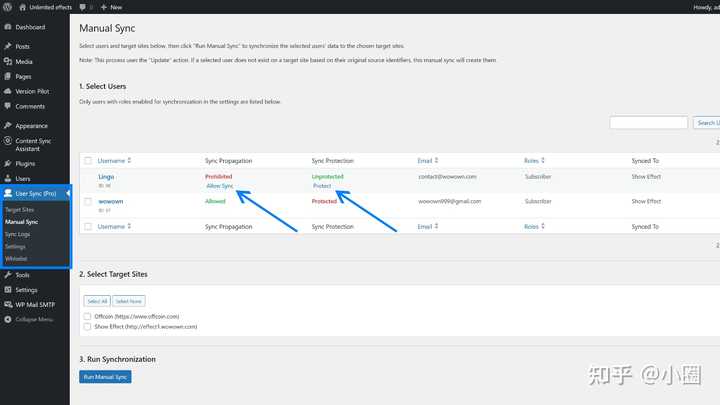Sort the list by Roles column
The height and width of the screenshot is (405, 720).
[534, 160]
